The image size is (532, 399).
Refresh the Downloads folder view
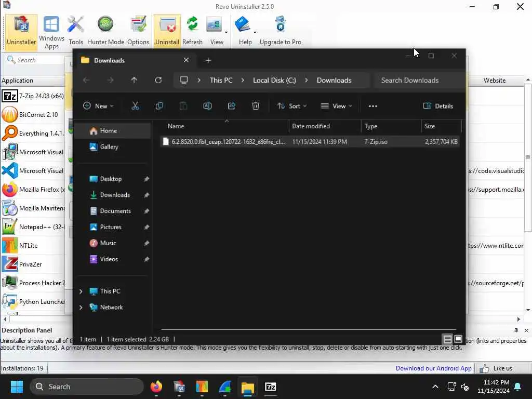[158, 80]
